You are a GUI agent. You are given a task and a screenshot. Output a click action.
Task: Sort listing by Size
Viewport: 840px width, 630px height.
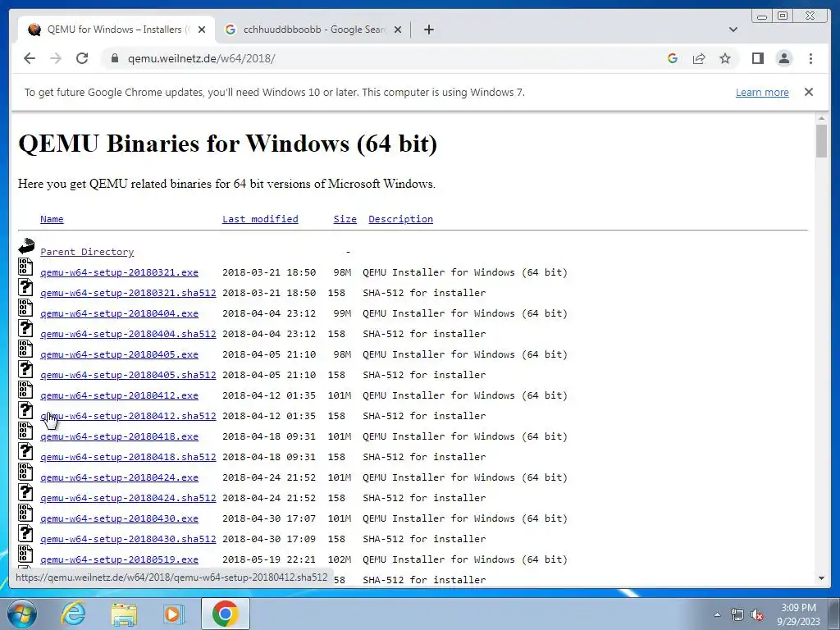click(345, 219)
